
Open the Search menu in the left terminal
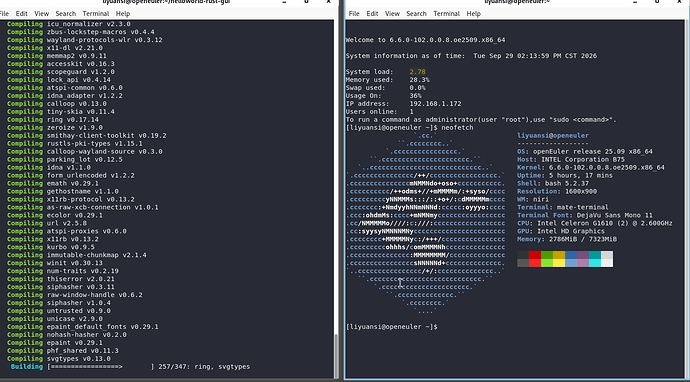(66, 14)
